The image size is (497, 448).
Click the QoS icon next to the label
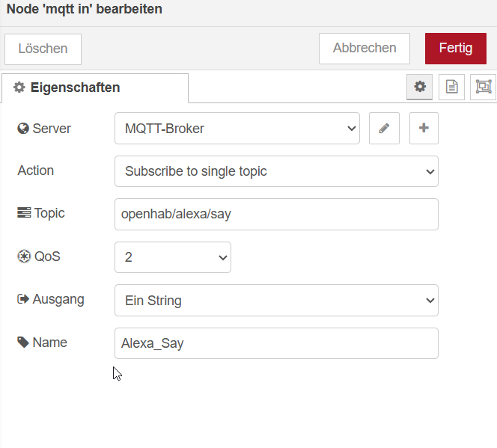pos(23,257)
